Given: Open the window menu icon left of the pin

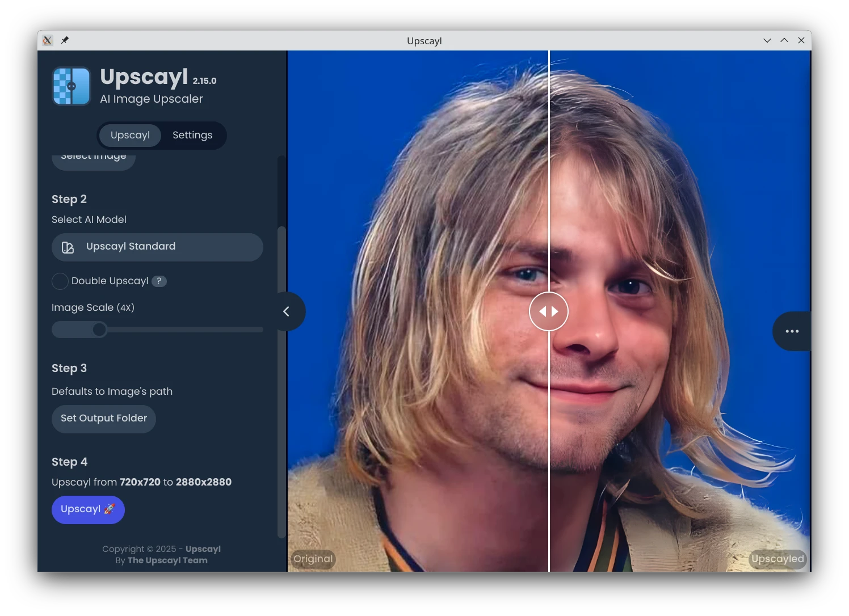Looking at the screenshot, I should (48, 40).
